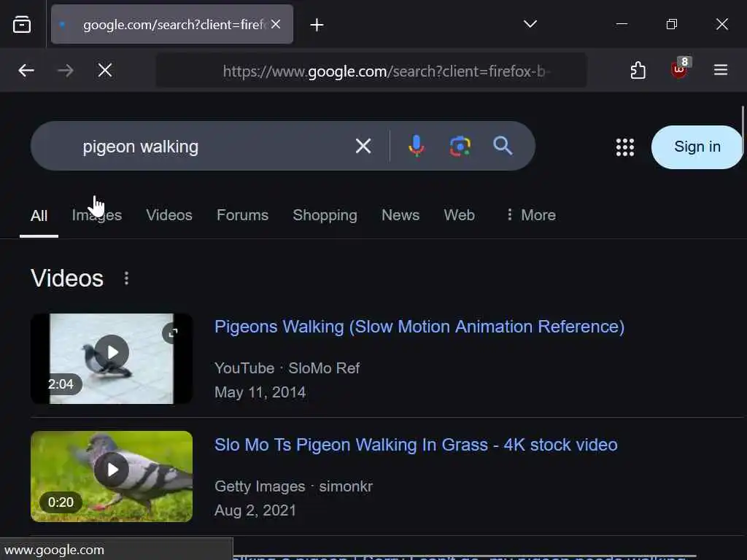747x560 pixels.
Task: Open Slo Mo Ts Pigeon Walking In Grass link
Action: (416, 445)
